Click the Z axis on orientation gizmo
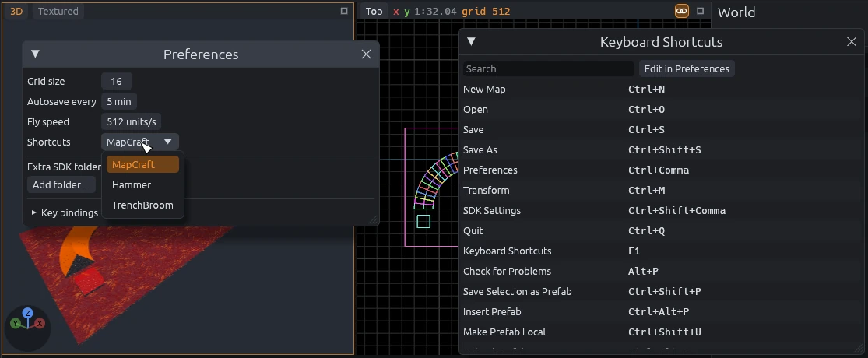 click(x=27, y=313)
